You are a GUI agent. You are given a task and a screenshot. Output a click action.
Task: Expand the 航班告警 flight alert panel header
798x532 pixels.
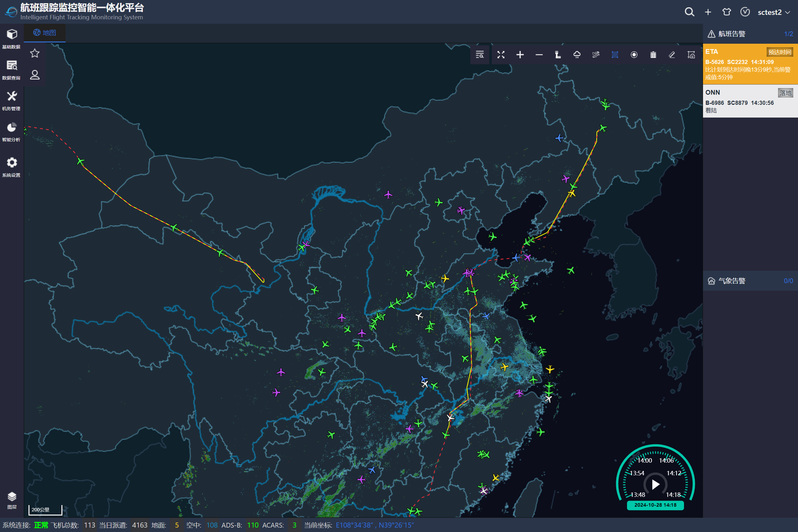click(x=750, y=34)
